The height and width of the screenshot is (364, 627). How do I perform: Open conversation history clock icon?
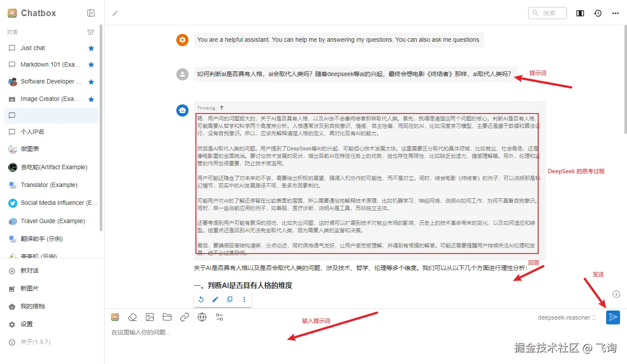(598, 13)
